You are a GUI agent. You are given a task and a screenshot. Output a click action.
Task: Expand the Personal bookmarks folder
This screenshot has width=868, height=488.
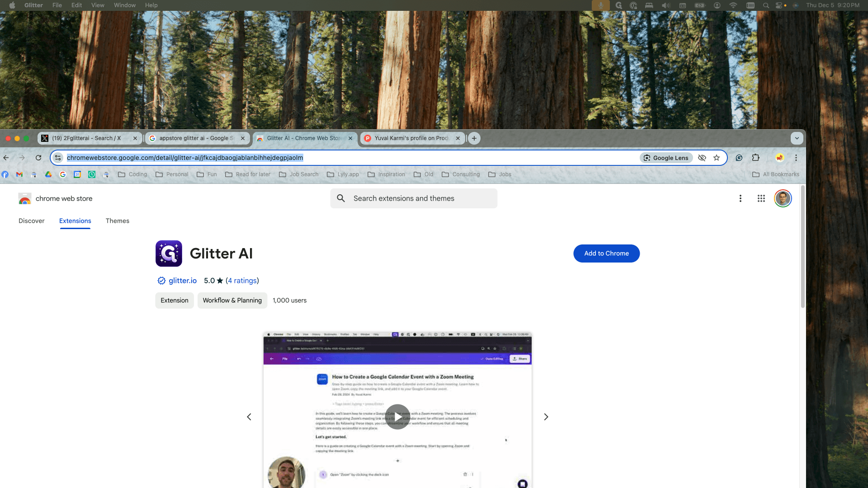click(x=172, y=174)
